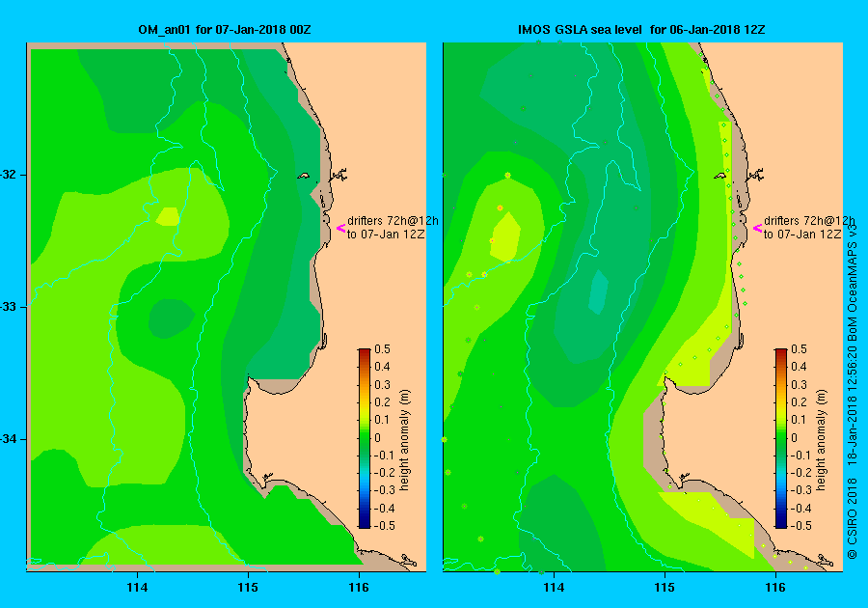
Task: Click the small island near latitude -32 in the OM_an01 map
Action: point(303,176)
